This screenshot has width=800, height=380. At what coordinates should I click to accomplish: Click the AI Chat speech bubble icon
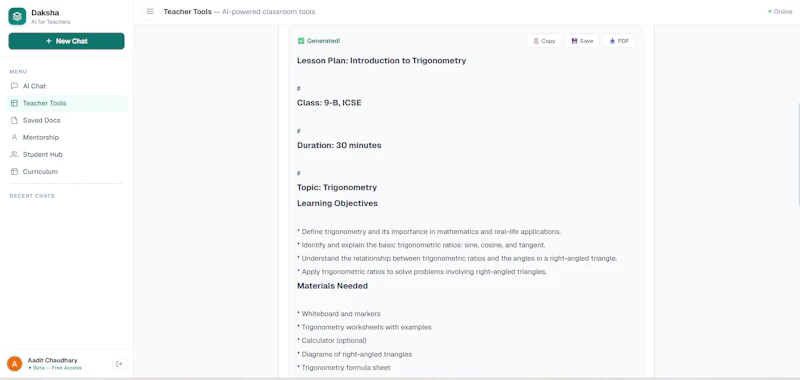tap(14, 86)
